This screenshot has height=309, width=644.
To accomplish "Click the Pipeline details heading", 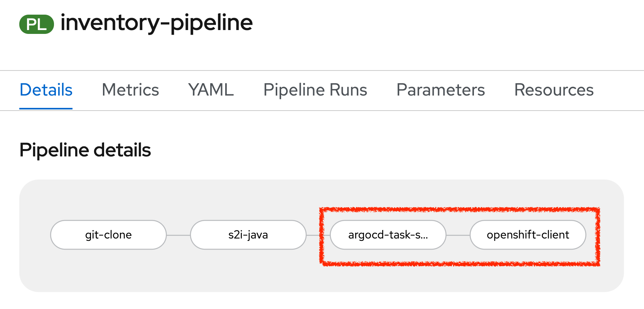I will pos(85,150).
